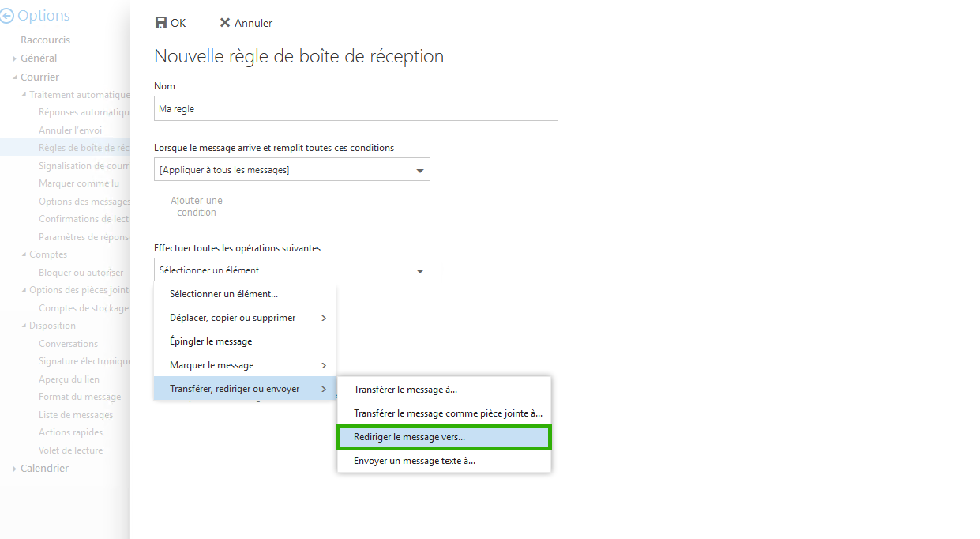
Task: Open 'Bloquer ou autoriser' settings
Action: (81, 273)
